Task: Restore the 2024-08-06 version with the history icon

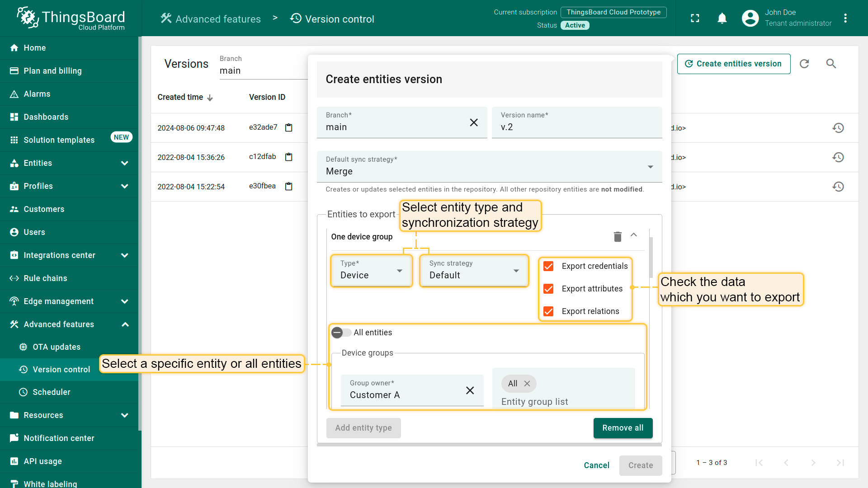Action: tap(838, 128)
